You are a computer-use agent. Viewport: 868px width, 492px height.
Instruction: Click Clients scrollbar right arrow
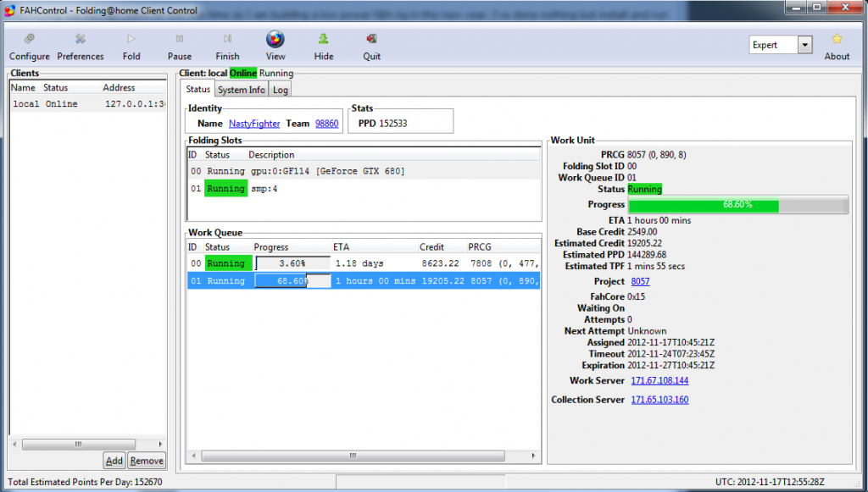click(x=160, y=445)
